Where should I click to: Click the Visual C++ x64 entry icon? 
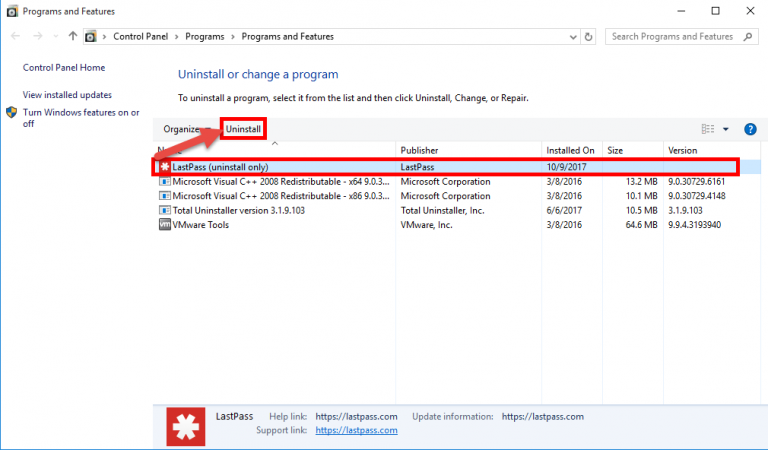165,182
